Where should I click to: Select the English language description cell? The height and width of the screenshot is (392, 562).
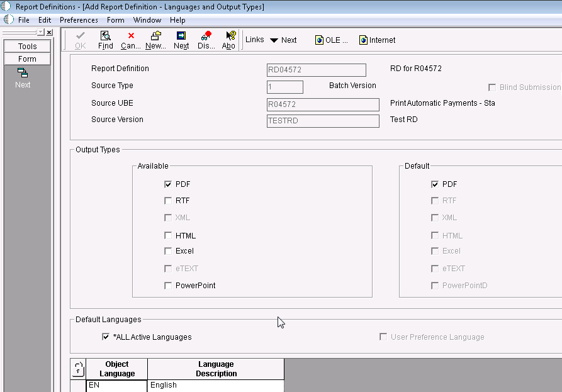(x=216, y=385)
